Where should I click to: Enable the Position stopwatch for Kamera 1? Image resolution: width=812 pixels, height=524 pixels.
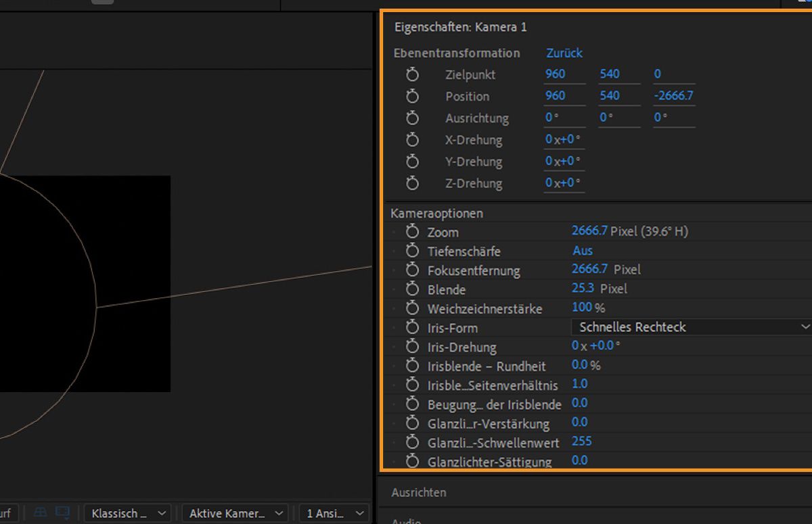413,97
